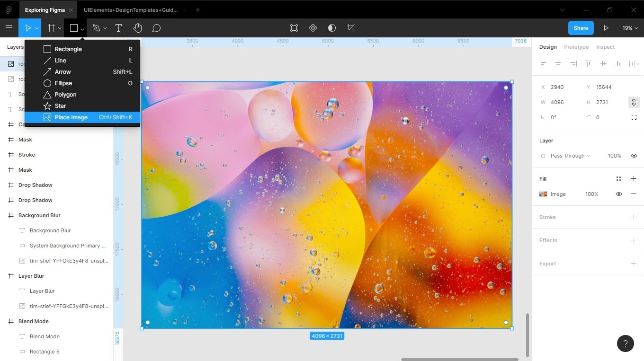This screenshot has width=644, height=361.
Task: Click the Image fill color swatch
Action: coord(544,194)
